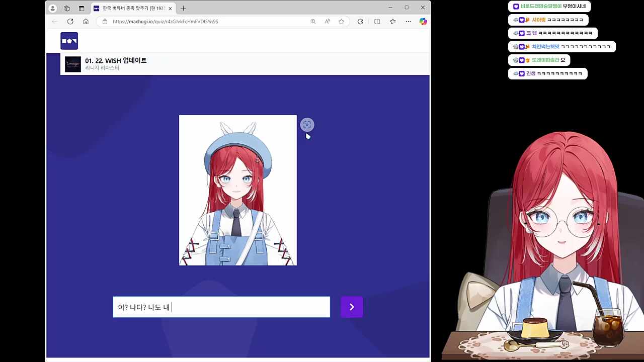Open the tab actions menu icon
Image resolution: width=644 pixels, height=362 pixels.
pyautogui.click(x=82, y=8)
